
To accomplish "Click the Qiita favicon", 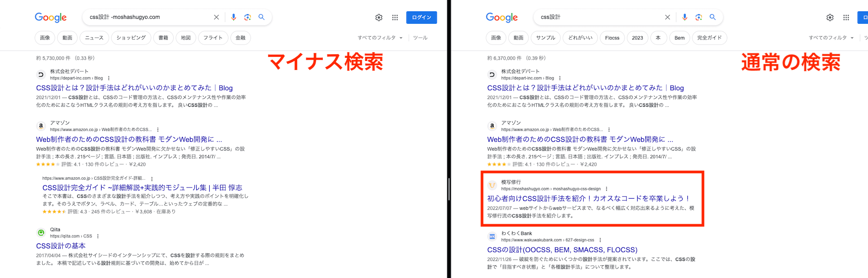I will [41, 233].
